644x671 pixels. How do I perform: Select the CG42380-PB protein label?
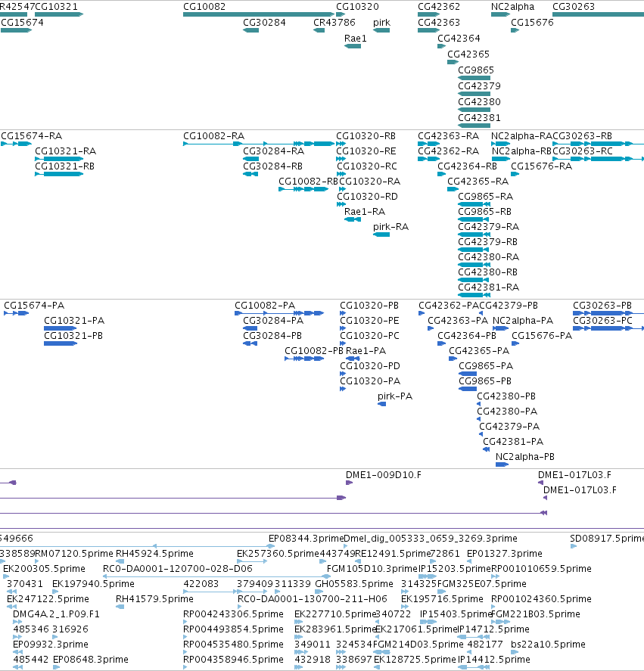point(506,396)
